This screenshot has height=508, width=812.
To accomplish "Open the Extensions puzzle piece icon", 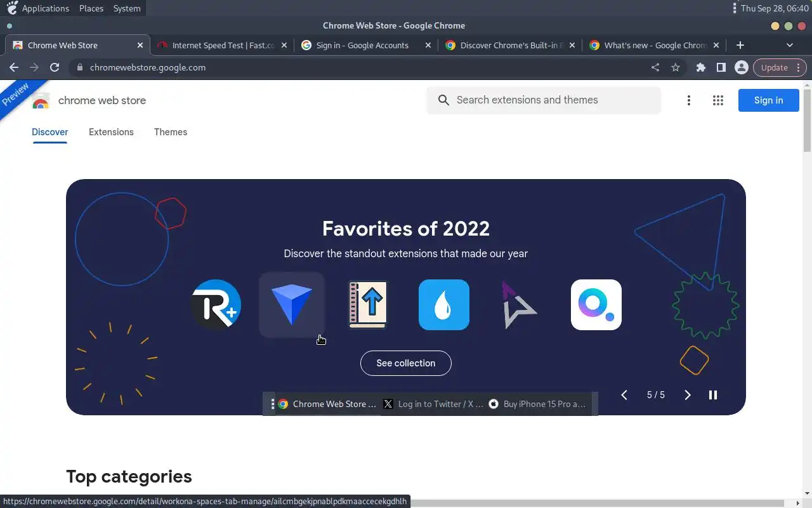I will tap(701, 67).
